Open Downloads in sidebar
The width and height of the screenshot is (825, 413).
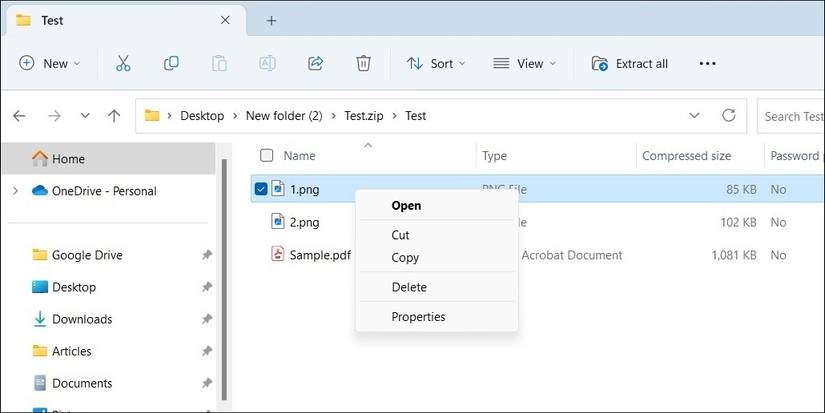point(82,319)
